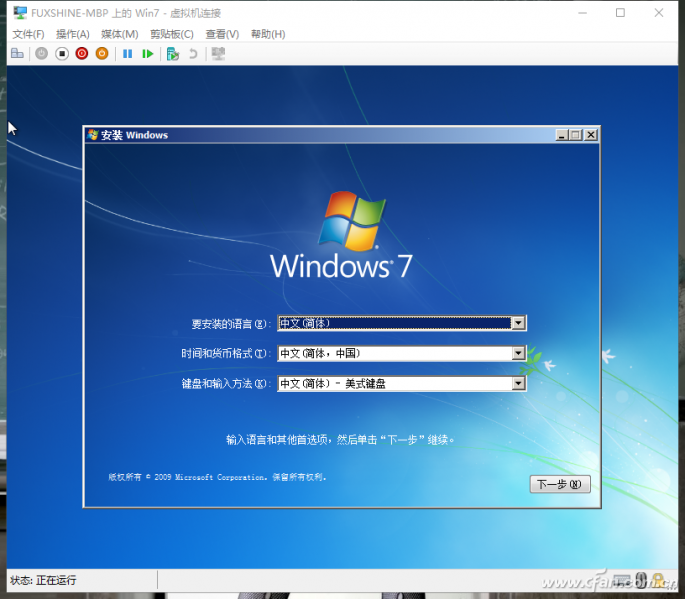The image size is (685, 599).
Task: Click the VM connection window title icon
Action: [x=20, y=13]
